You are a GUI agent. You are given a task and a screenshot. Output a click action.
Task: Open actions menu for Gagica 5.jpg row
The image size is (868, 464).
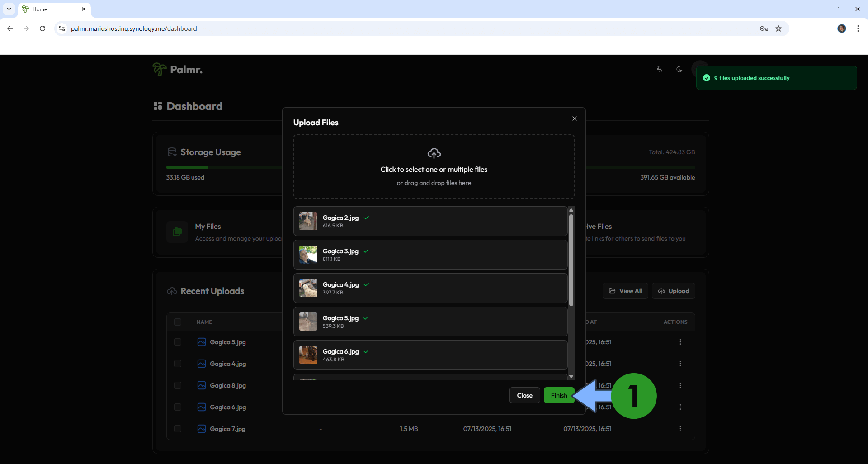coord(680,342)
